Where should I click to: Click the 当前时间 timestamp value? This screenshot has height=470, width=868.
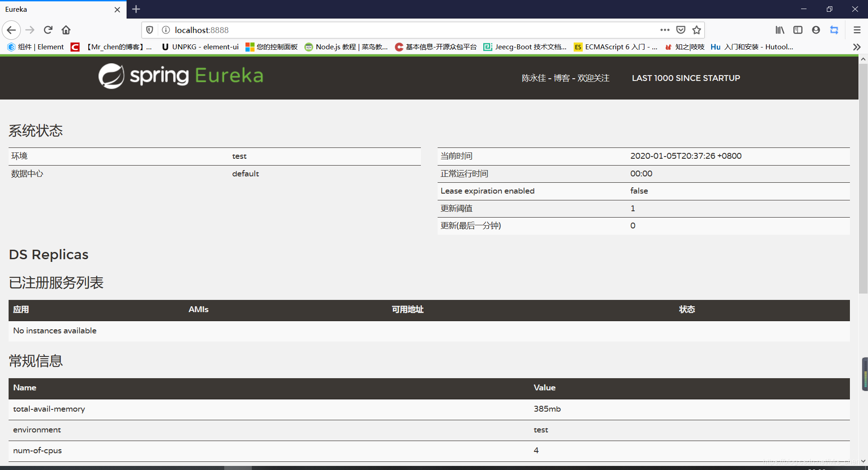click(x=686, y=156)
